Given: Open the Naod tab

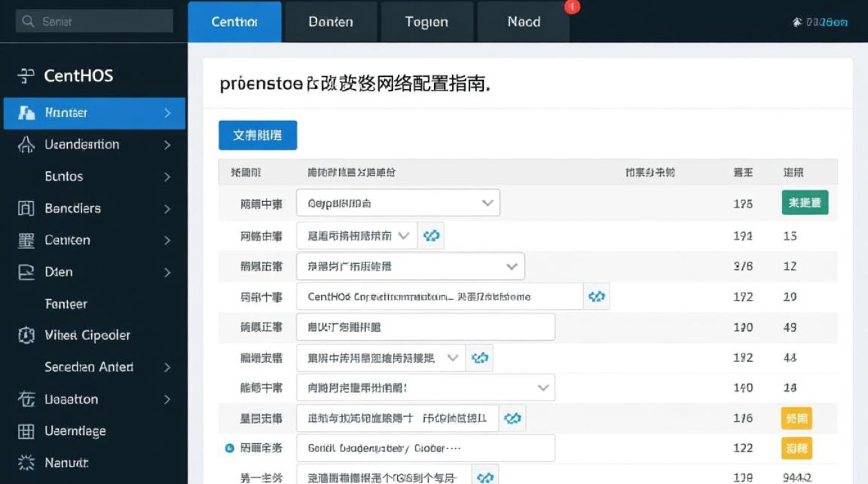Looking at the screenshot, I should tap(524, 21).
